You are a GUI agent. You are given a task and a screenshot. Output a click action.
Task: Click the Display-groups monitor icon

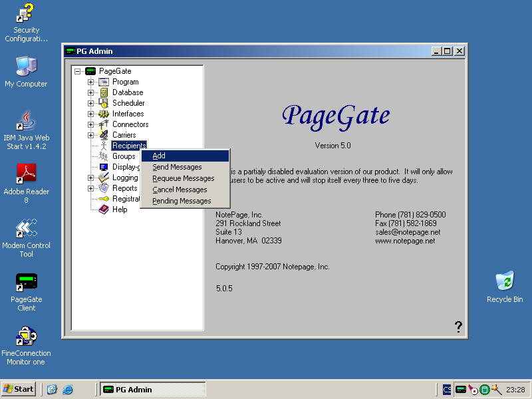click(x=104, y=167)
